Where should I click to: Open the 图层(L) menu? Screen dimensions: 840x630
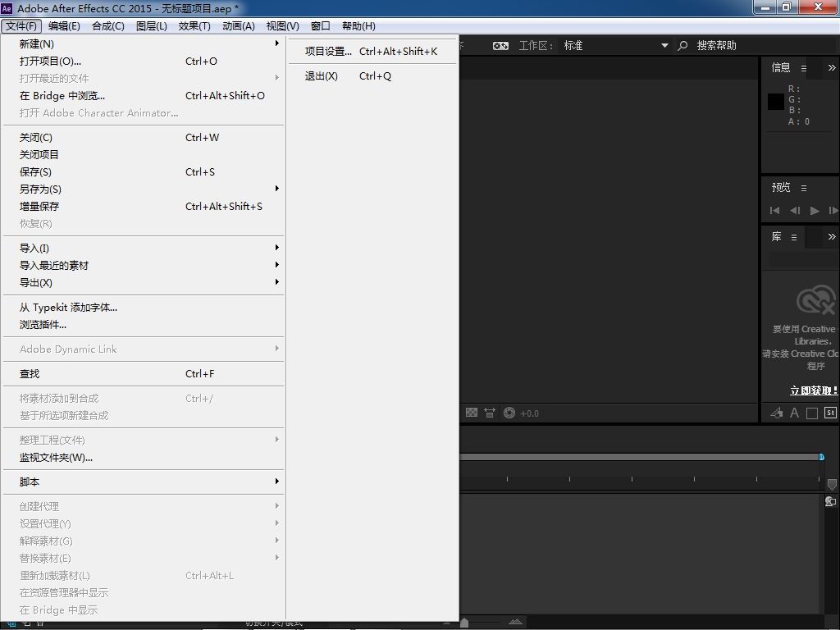152,25
